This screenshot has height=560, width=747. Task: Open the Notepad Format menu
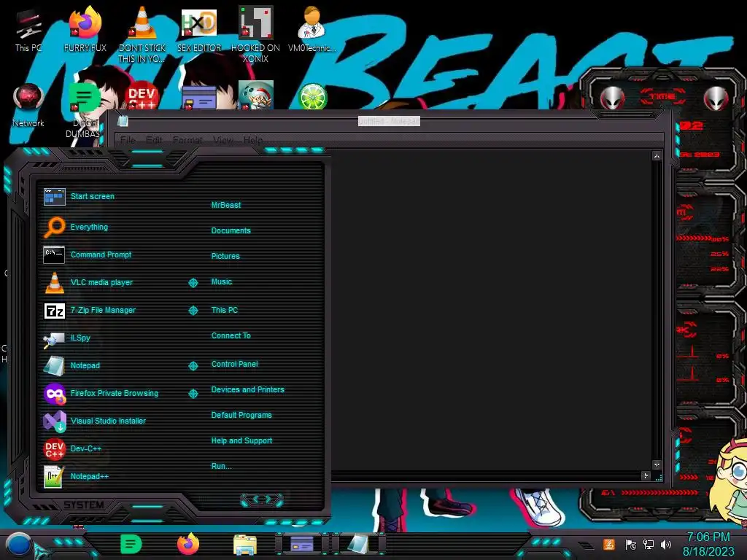pyautogui.click(x=187, y=140)
